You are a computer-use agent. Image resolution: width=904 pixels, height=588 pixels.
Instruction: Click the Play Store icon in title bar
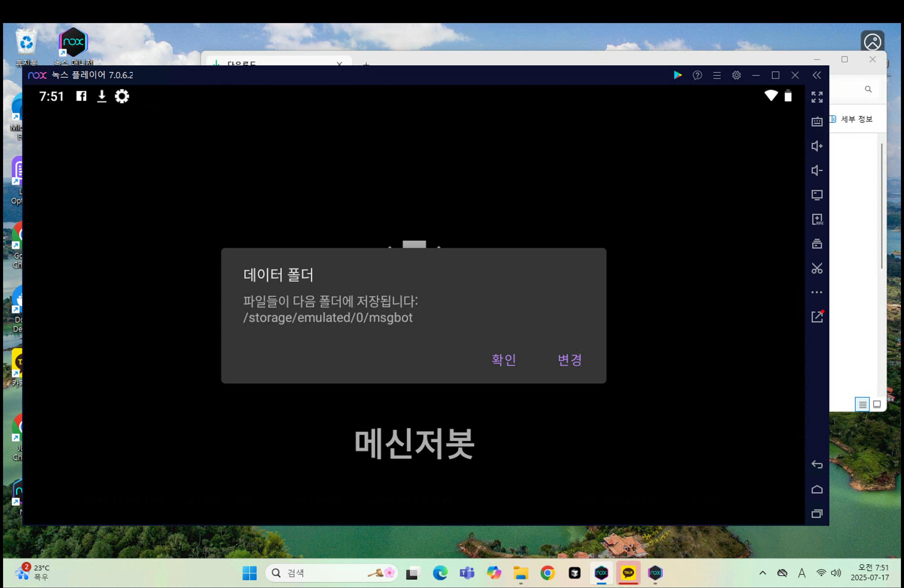[x=678, y=75]
